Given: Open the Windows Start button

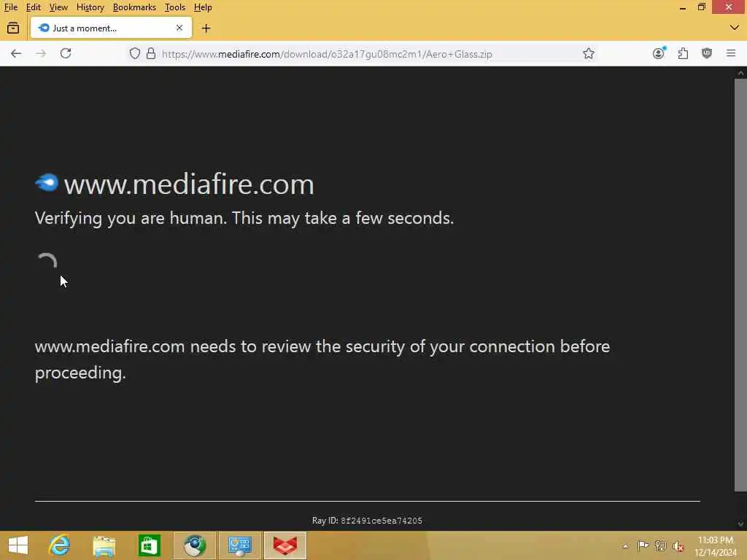Looking at the screenshot, I should pyautogui.click(x=18, y=545).
